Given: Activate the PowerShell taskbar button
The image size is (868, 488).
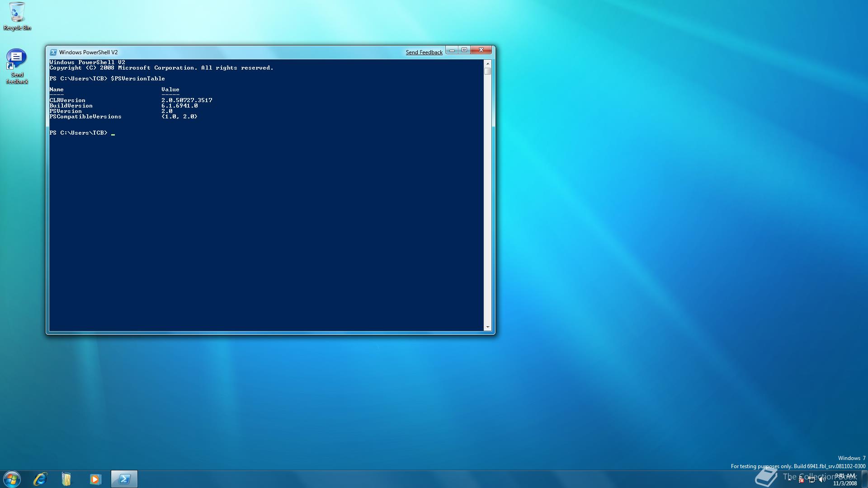Looking at the screenshot, I should pyautogui.click(x=124, y=479).
